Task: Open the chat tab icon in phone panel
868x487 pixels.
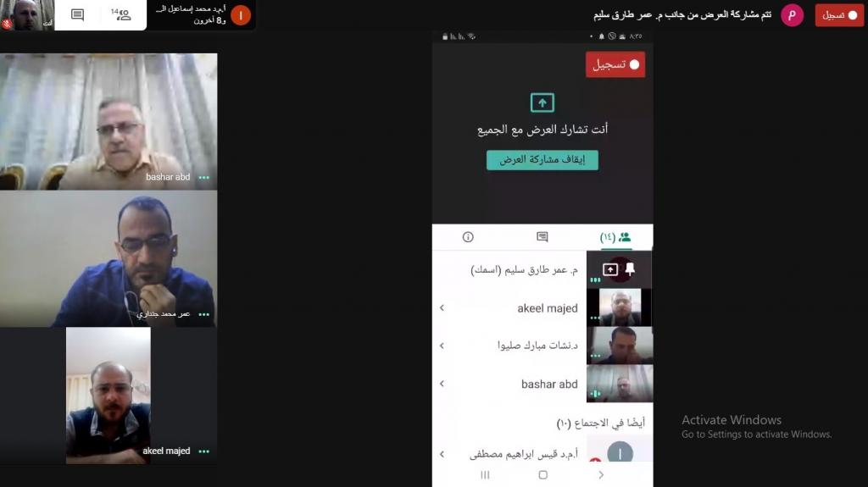Action: tap(542, 237)
